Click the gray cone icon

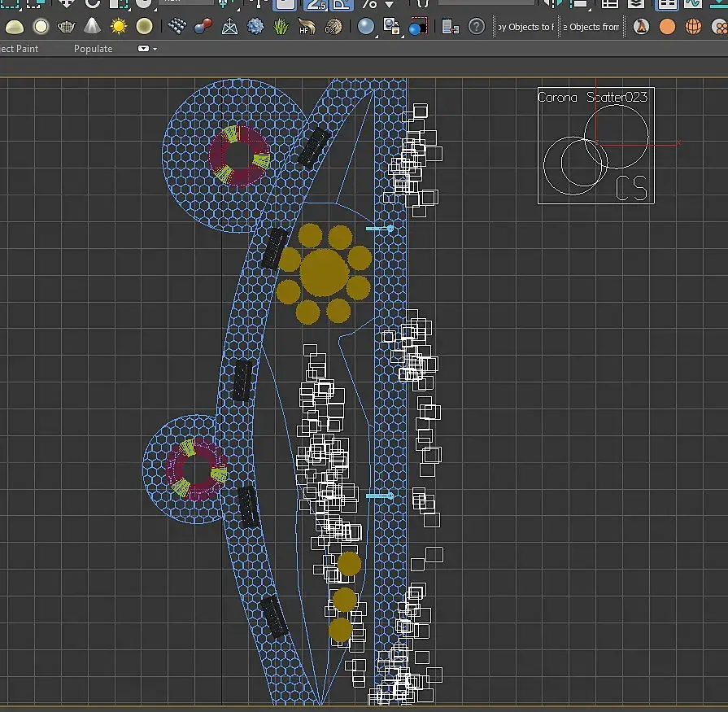tap(93, 27)
